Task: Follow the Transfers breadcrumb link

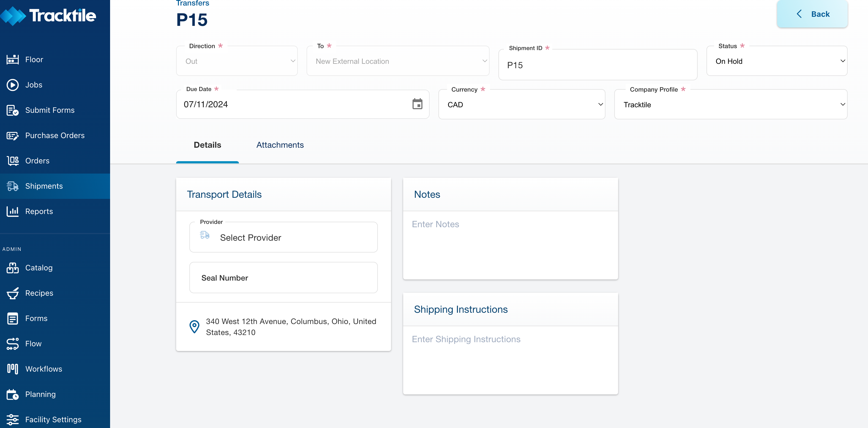Action: [192, 3]
